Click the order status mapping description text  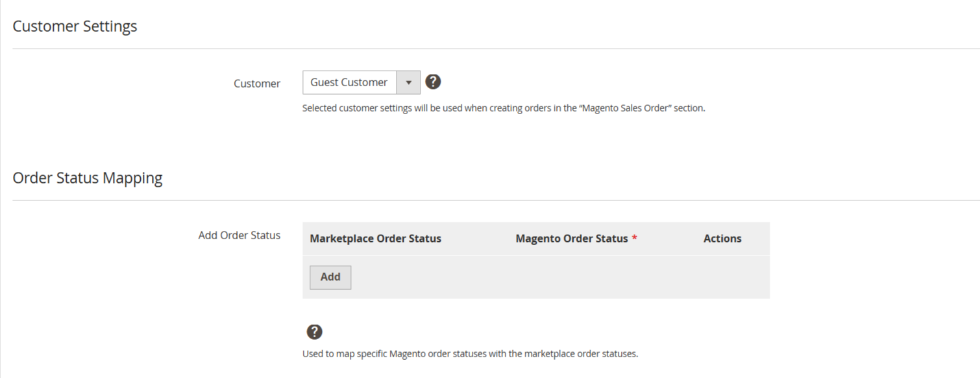coord(470,354)
